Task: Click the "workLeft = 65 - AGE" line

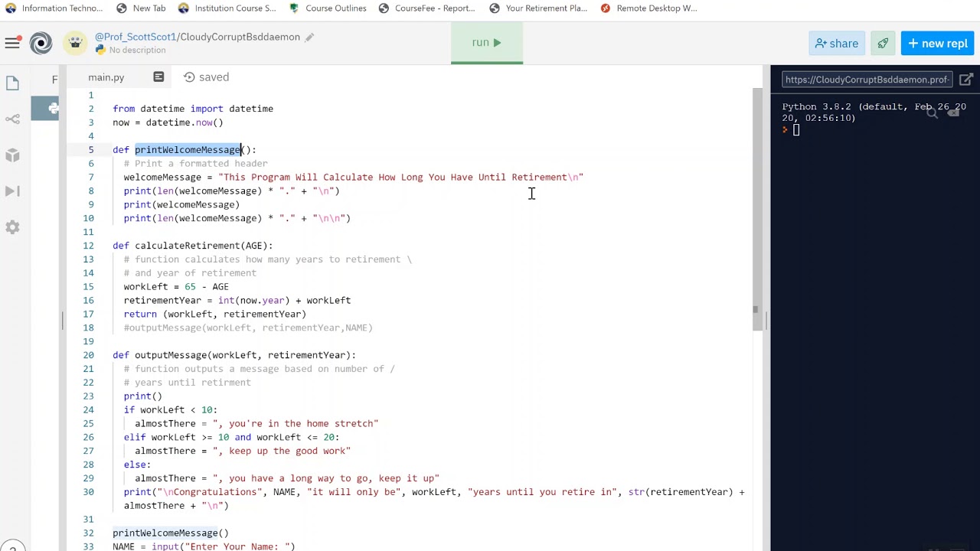Action: 176,287
